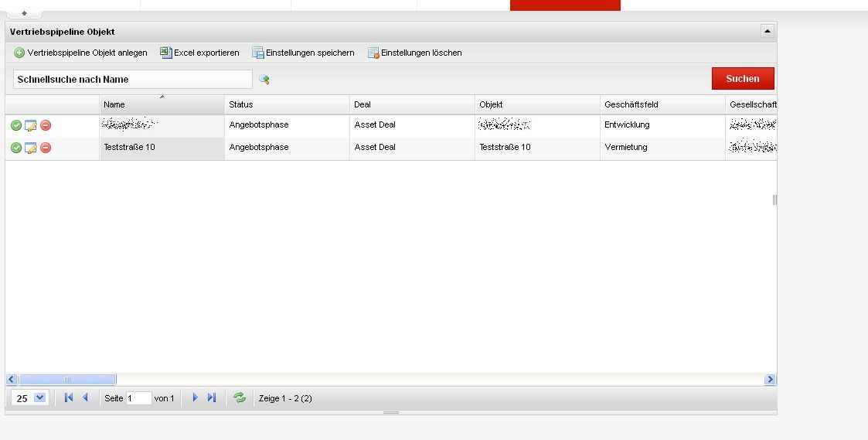Viewport: 868px width, 440px height.
Task: Refresh the table with green arrows
Action: (x=239, y=397)
